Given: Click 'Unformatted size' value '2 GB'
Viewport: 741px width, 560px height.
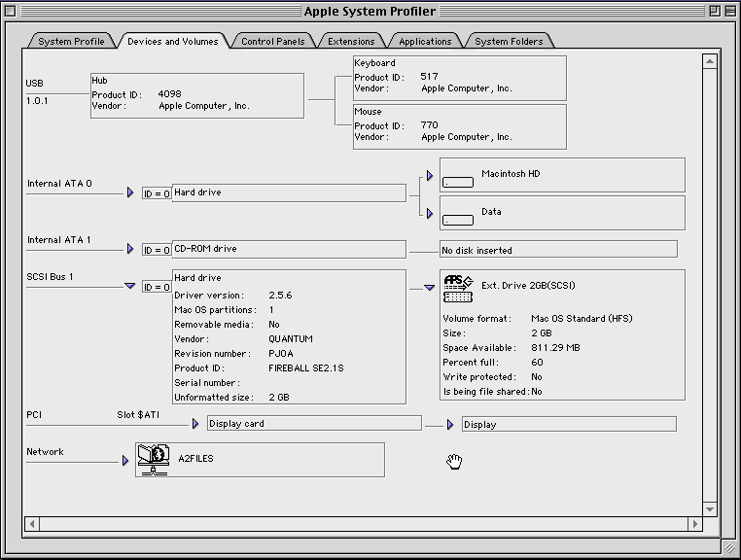Looking at the screenshot, I should (279, 398).
